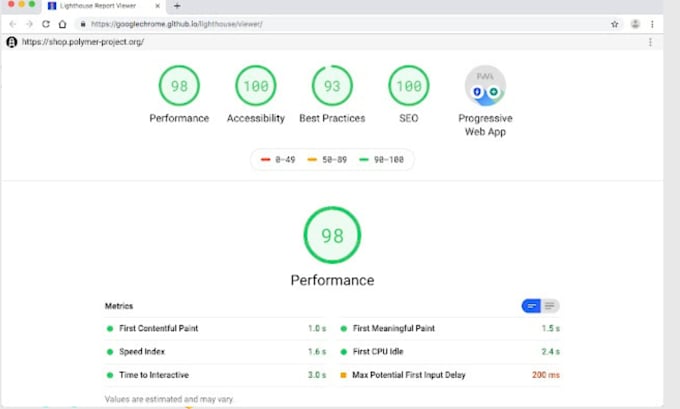The width and height of the screenshot is (680, 409).
Task: Select the Speed Index metric row
Action: [x=216, y=352]
